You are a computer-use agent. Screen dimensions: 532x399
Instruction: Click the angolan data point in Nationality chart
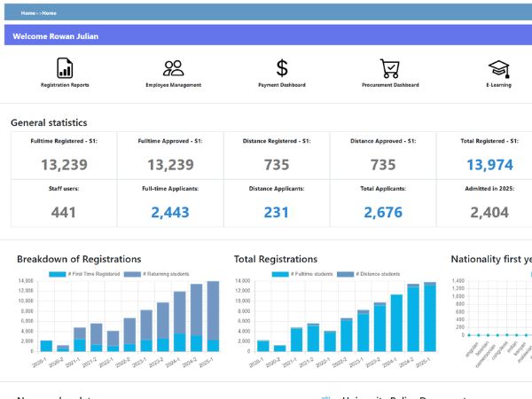click(x=469, y=335)
